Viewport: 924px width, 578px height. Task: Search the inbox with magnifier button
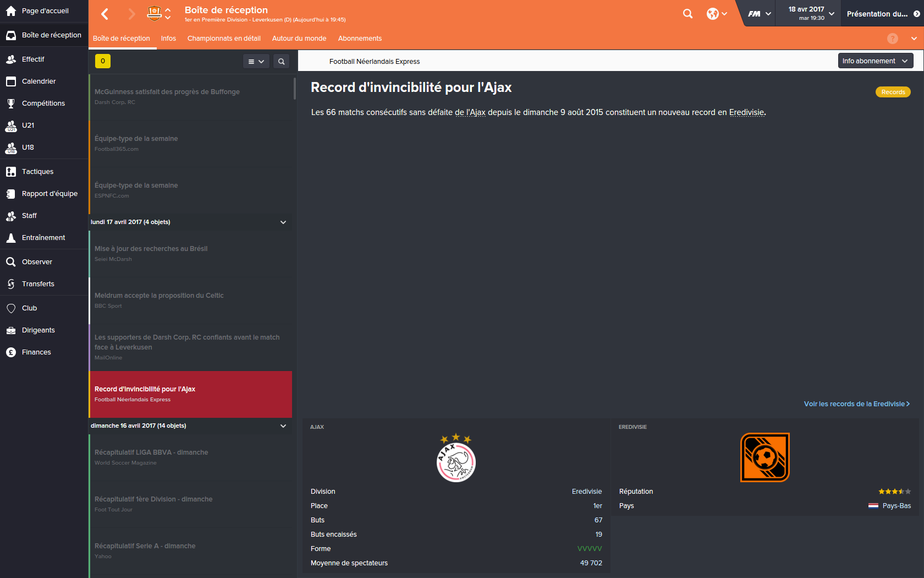pos(282,61)
